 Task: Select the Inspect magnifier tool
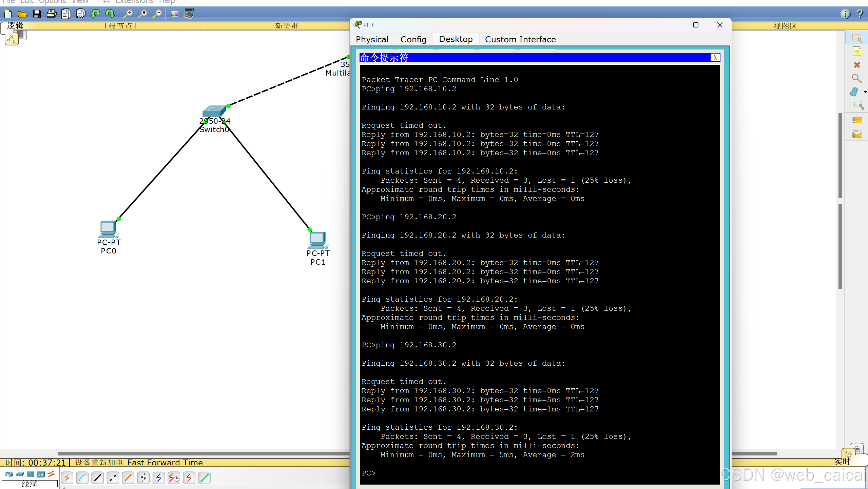tap(857, 79)
